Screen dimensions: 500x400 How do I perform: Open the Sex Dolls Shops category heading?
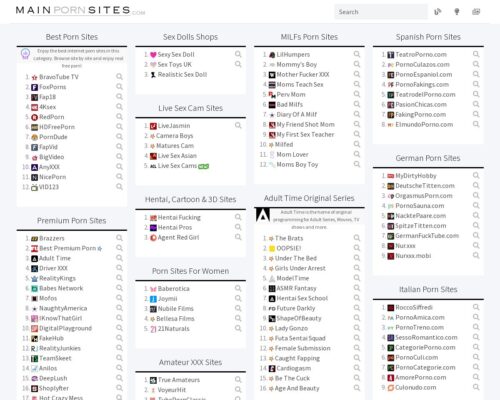pos(190,37)
